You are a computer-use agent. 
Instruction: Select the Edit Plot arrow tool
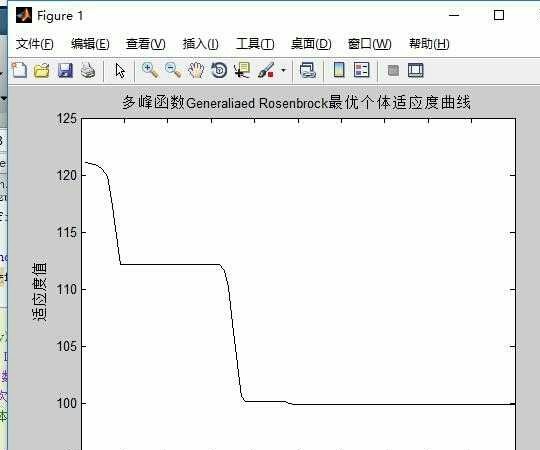coord(120,71)
